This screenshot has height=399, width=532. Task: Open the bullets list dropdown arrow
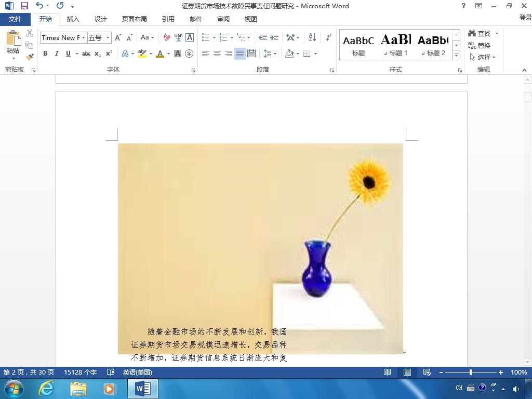click(x=214, y=37)
